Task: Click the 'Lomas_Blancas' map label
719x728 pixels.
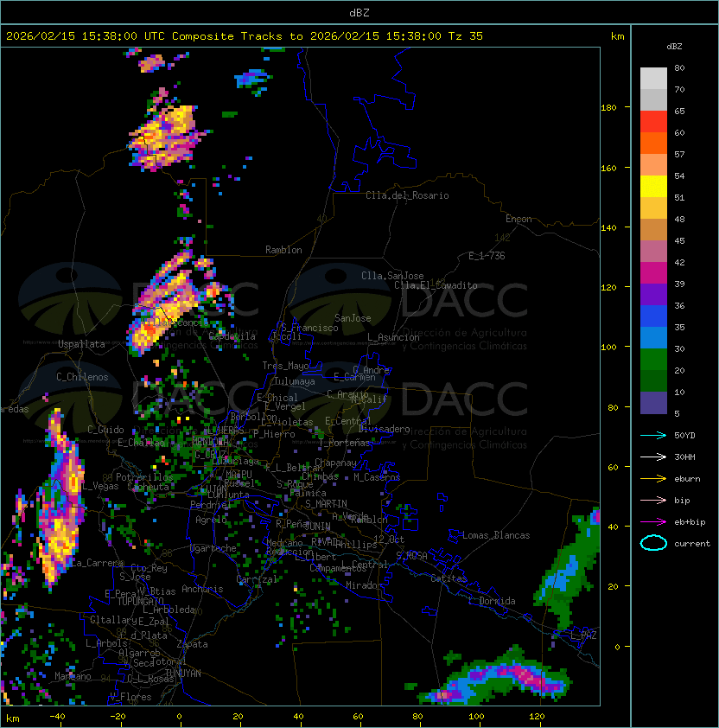Action: pos(496,535)
